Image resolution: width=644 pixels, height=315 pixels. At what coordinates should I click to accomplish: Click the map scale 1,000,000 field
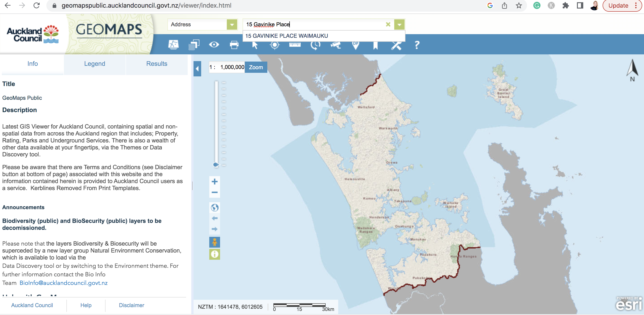(227, 67)
